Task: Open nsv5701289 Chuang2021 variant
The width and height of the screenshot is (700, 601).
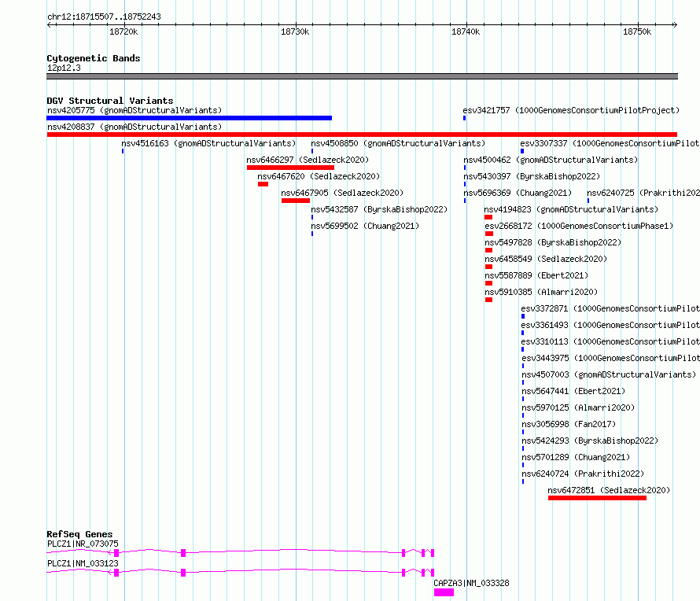Action: tap(576, 457)
